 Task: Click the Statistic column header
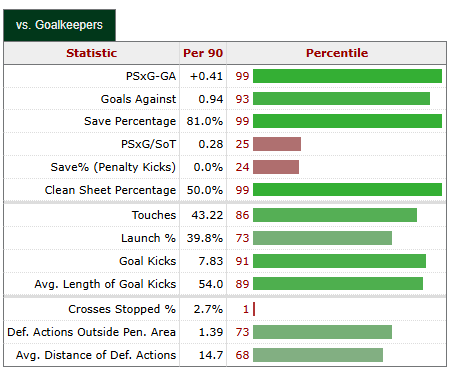coord(92,53)
